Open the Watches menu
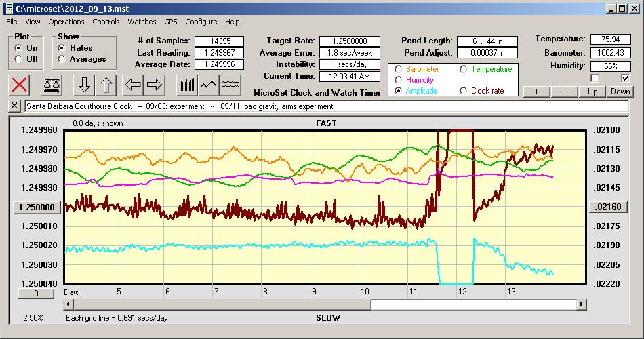This screenshot has width=644, height=339. click(x=142, y=22)
